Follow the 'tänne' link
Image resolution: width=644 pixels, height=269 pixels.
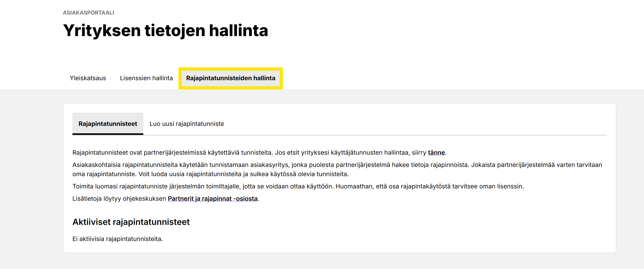point(436,152)
